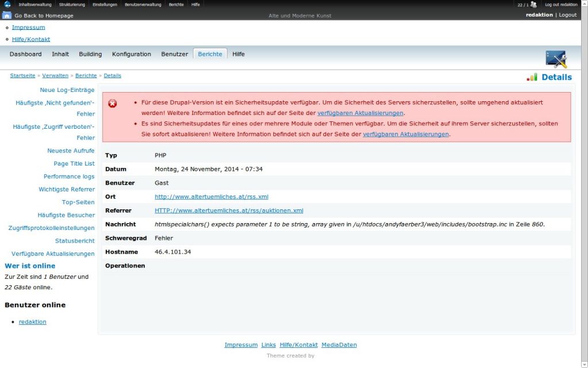Screen dimensions: 588x368
Task: Open the Strukturierung menu in top bar
Action: pyautogui.click(x=72, y=5)
